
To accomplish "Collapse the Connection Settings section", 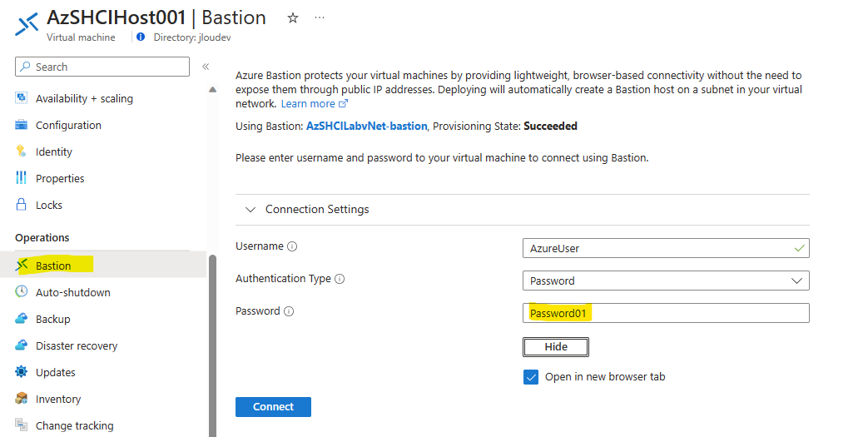I will point(250,210).
